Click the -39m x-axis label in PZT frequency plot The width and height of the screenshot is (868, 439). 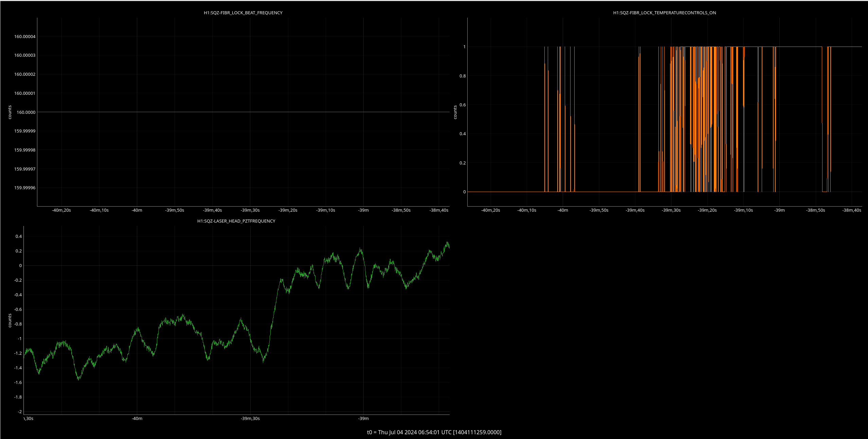[x=363, y=418]
